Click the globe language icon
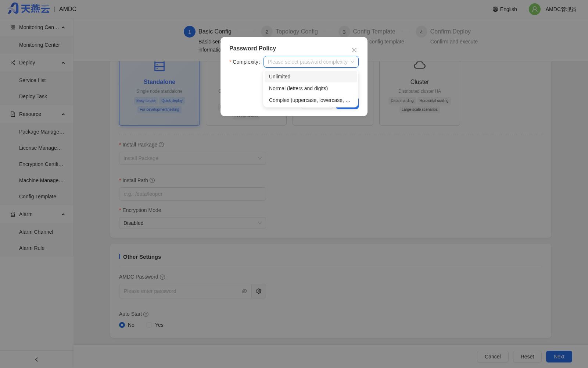 (x=495, y=9)
